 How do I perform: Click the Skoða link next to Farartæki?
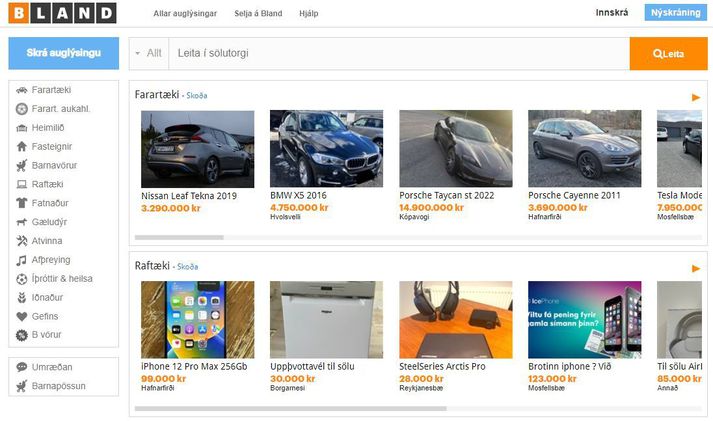coord(196,95)
